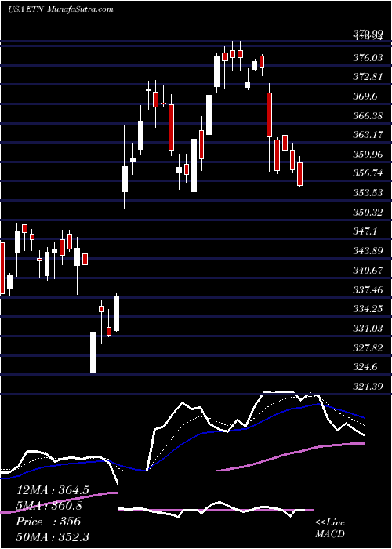Viewport: 392px width, 549px height.
Task: Click the 363.17 price axis label
Action: click(x=368, y=135)
